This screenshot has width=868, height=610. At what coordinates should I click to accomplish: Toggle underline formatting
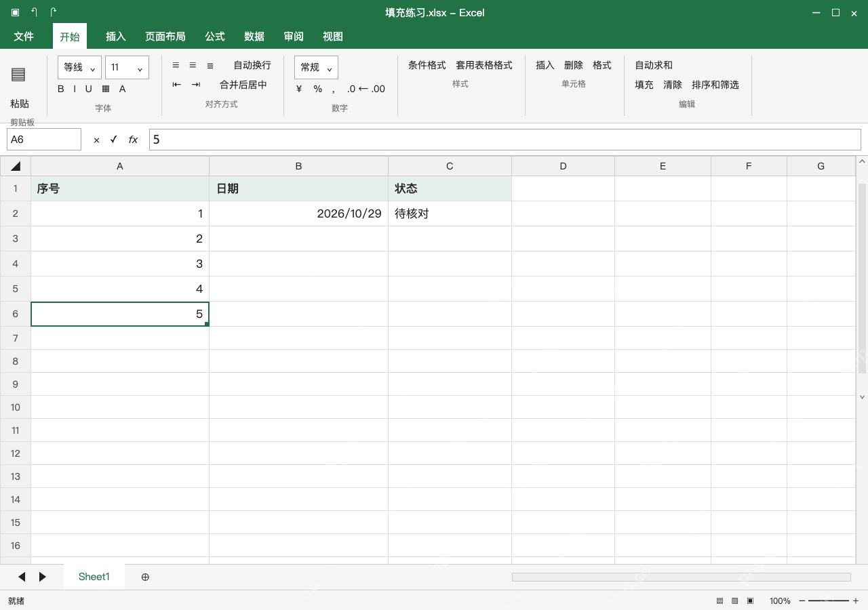[x=88, y=89]
